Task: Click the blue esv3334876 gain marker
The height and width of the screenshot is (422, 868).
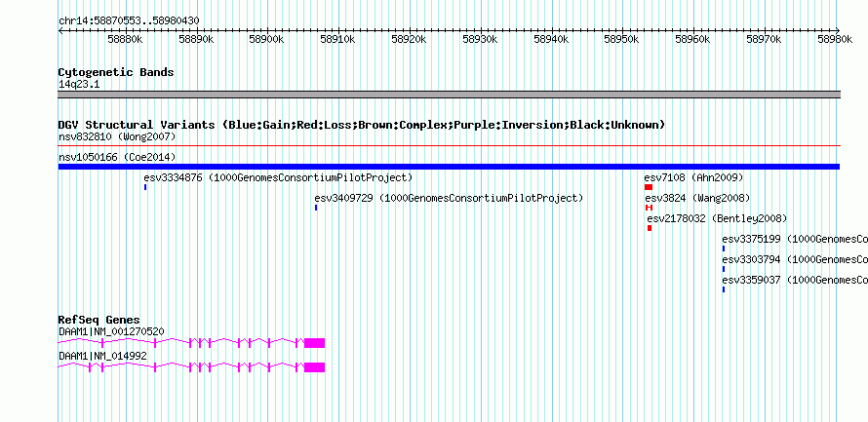Action: click(145, 187)
